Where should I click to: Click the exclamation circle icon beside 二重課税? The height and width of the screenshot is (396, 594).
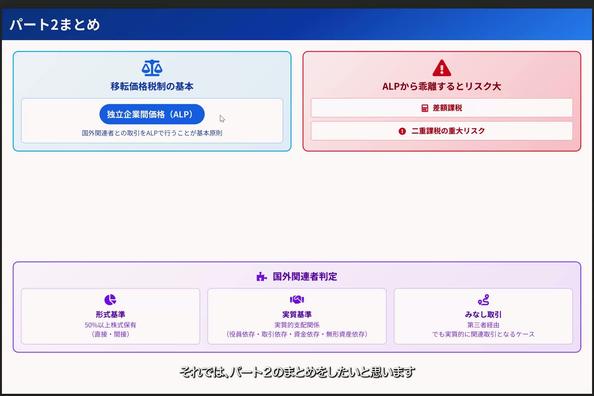[x=402, y=131]
